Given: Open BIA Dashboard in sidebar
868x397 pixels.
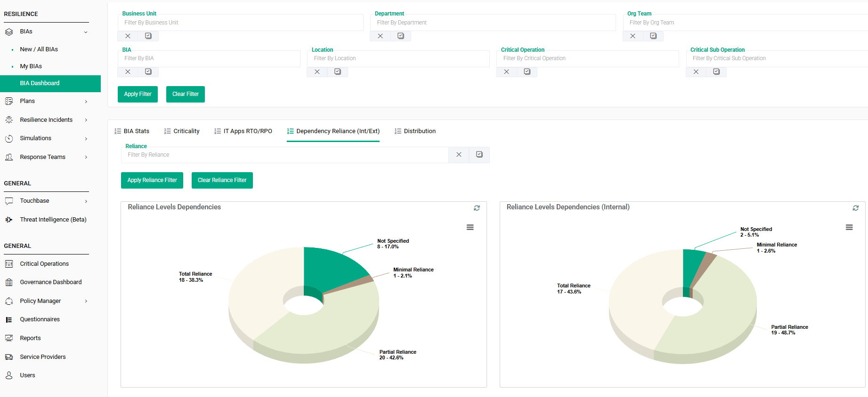Looking at the screenshot, I should (50, 83).
